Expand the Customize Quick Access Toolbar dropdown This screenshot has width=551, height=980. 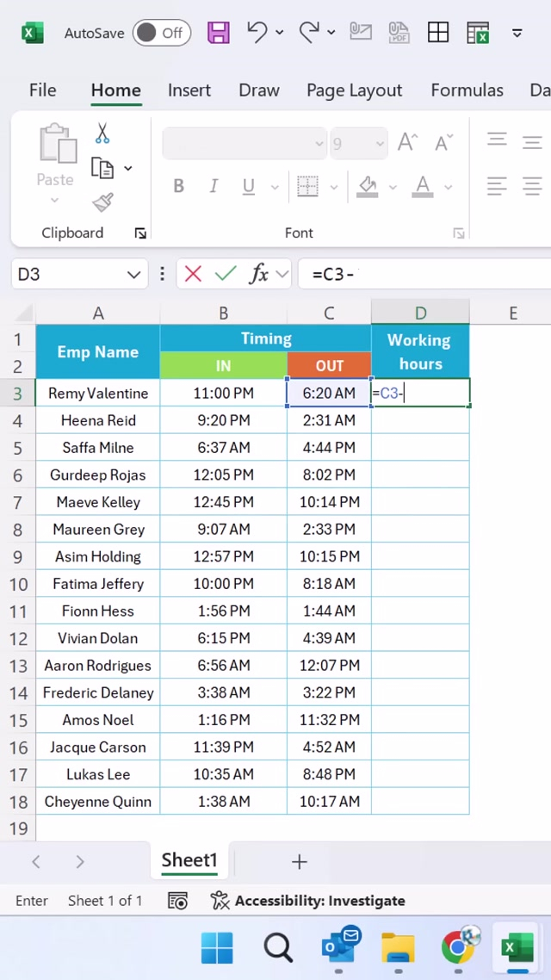click(x=517, y=34)
